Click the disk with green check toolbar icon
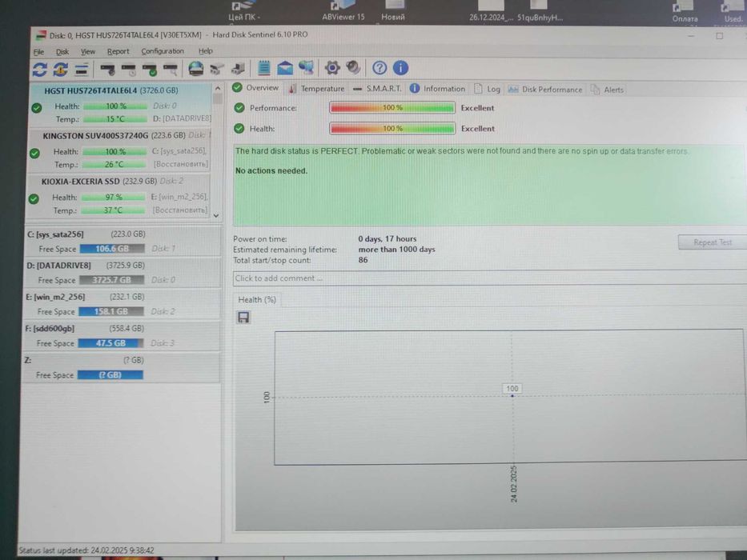The image size is (747, 560). pos(150,70)
